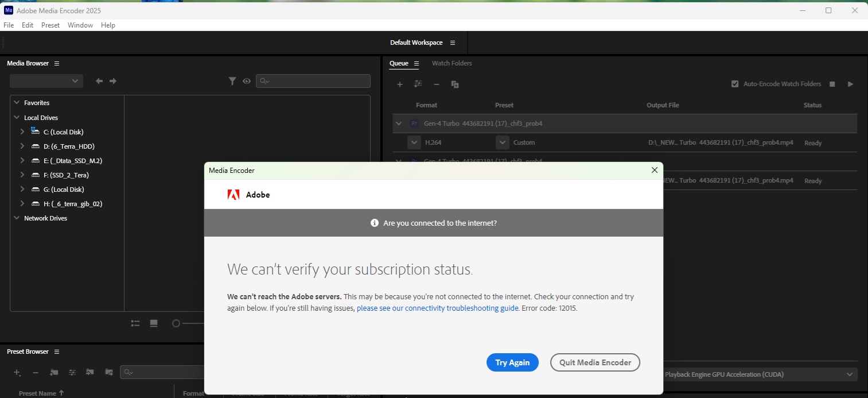Click the Try Again button
The image size is (868, 398).
513,362
